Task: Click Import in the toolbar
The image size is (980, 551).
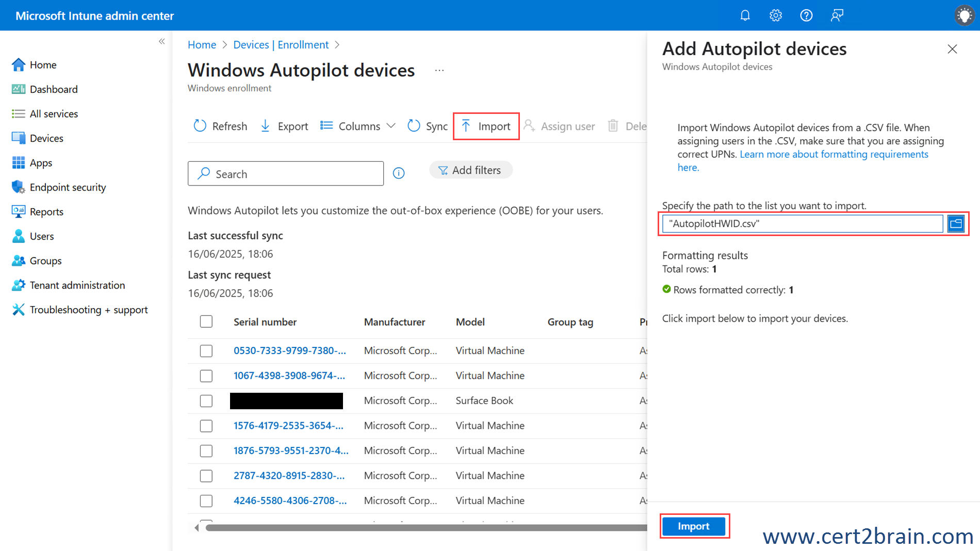Action: coord(486,126)
